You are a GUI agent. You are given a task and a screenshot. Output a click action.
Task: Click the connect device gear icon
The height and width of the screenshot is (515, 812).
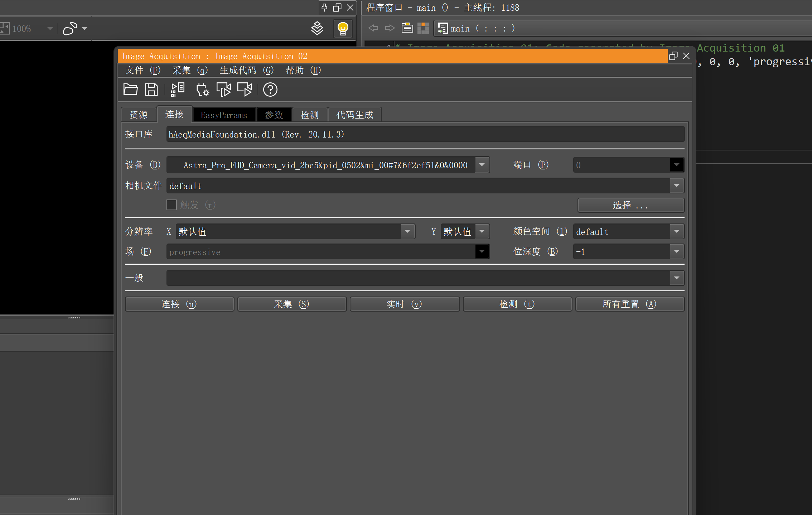pyautogui.click(x=202, y=90)
